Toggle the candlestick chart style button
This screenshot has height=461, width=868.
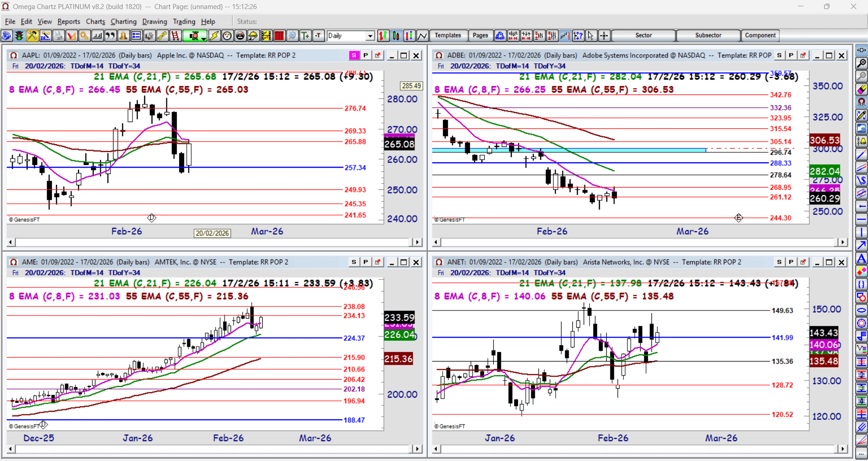coord(396,36)
